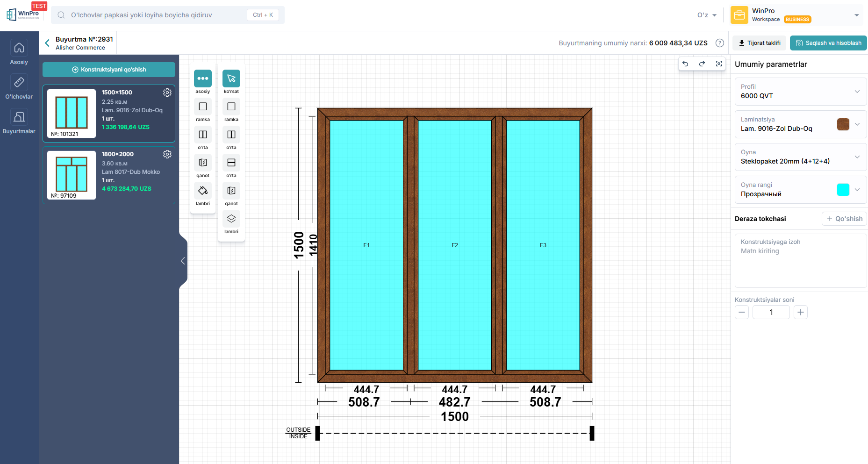Image resolution: width=868 pixels, height=464 pixels.
Task: Click the brown Laminatsiya color swatch
Action: (x=843, y=124)
